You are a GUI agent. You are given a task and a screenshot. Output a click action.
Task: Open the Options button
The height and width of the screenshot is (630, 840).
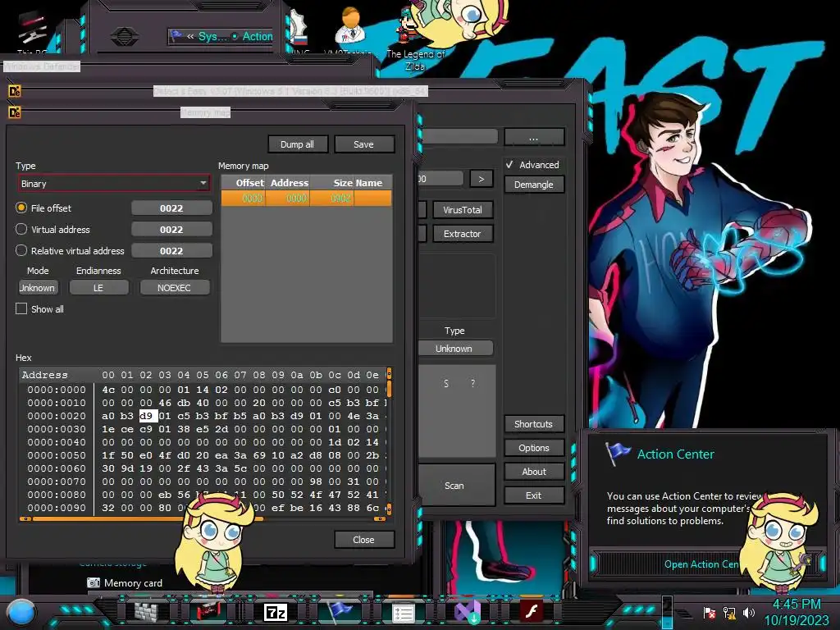pos(533,447)
